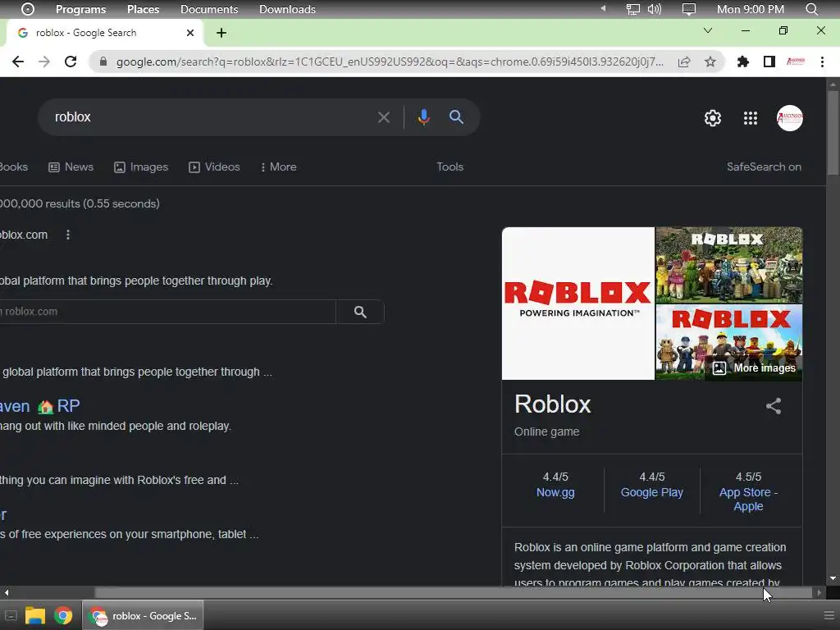The width and height of the screenshot is (840, 630).
Task: Open Google account avatar
Action: [x=790, y=118]
